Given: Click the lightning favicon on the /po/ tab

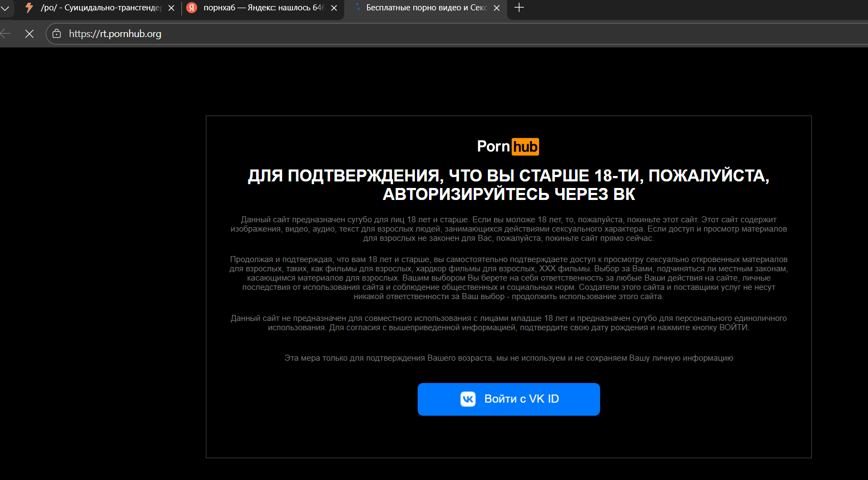Looking at the screenshot, I should 29,8.
